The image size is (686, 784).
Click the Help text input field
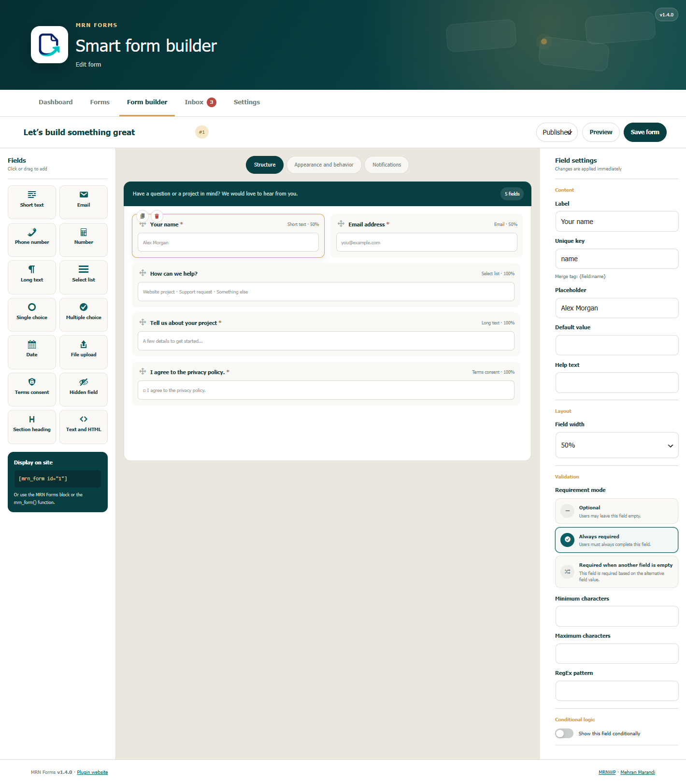616,383
